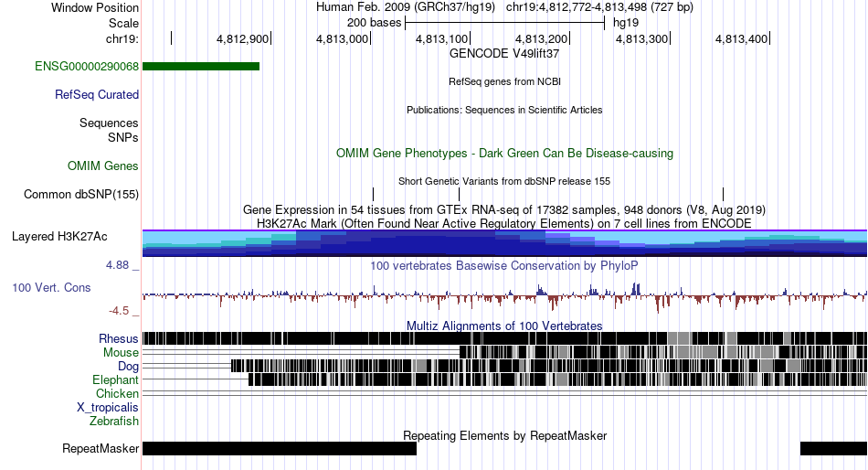Viewport: 868px width, 470px height.
Task: Click Short Genetic Variants from dbSNP title
Action: (x=504, y=181)
